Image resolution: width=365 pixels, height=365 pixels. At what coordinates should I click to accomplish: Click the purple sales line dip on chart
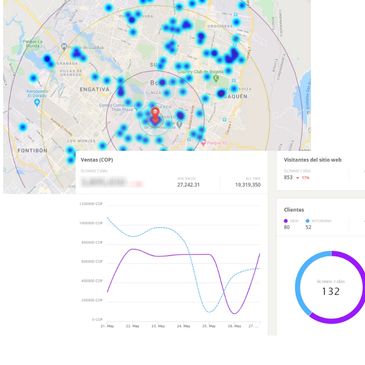[x=234, y=313]
